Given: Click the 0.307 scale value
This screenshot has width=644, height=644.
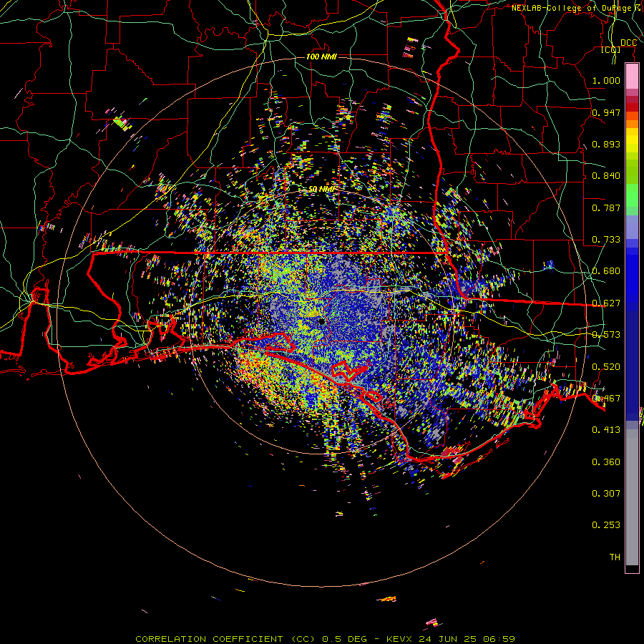Looking at the screenshot, I should [606, 494].
